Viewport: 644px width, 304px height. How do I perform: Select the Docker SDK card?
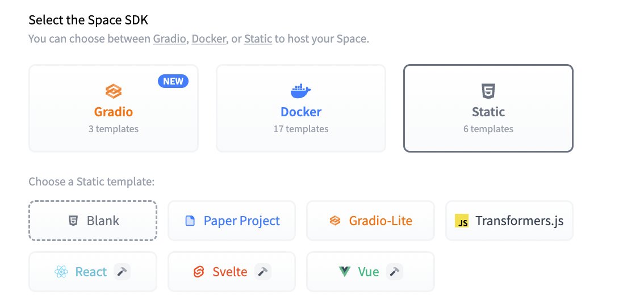click(300, 108)
